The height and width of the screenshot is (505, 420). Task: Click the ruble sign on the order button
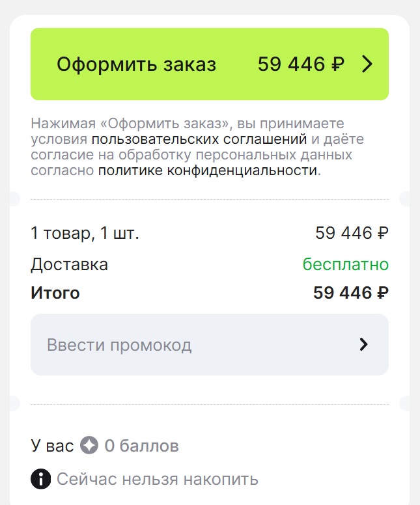click(338, 64)
